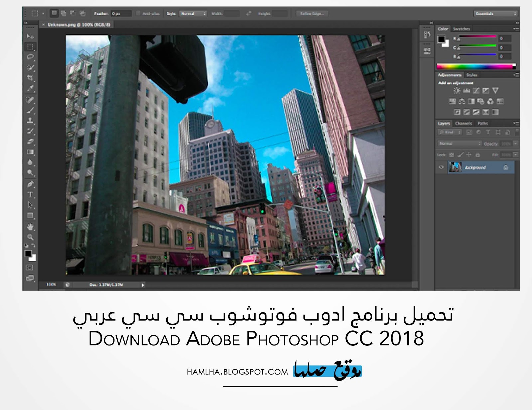The height and width of the screenshot is (410, 532).
Task: Click the color spectrum ramp
Action: click(x=476, y=66)
